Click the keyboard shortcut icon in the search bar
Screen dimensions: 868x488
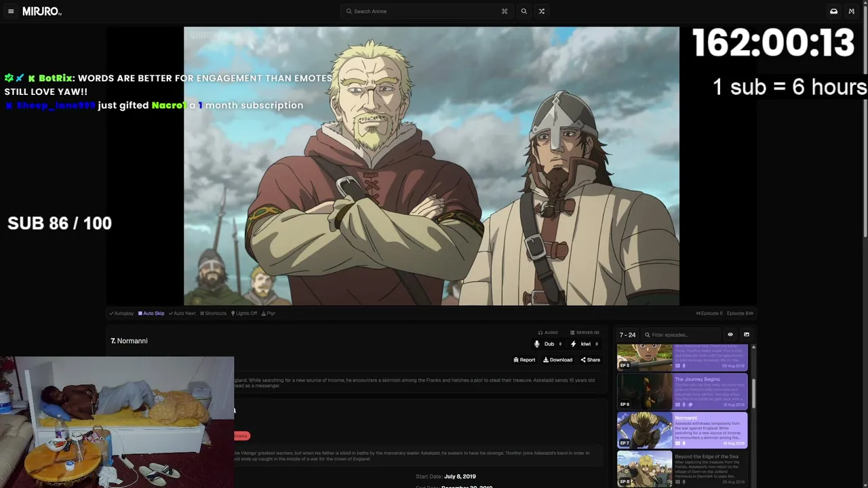[505, 12]
